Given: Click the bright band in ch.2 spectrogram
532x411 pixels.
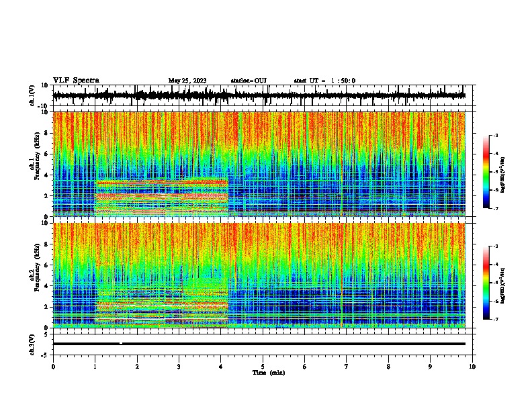Looking at the screenshot, I should coord(162,302).
